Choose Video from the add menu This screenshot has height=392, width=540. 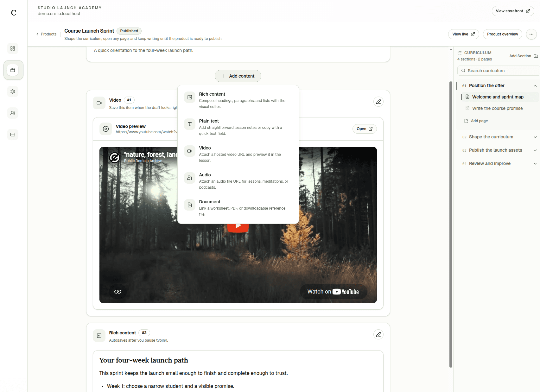pyautogui.click(x=238, y=154)
